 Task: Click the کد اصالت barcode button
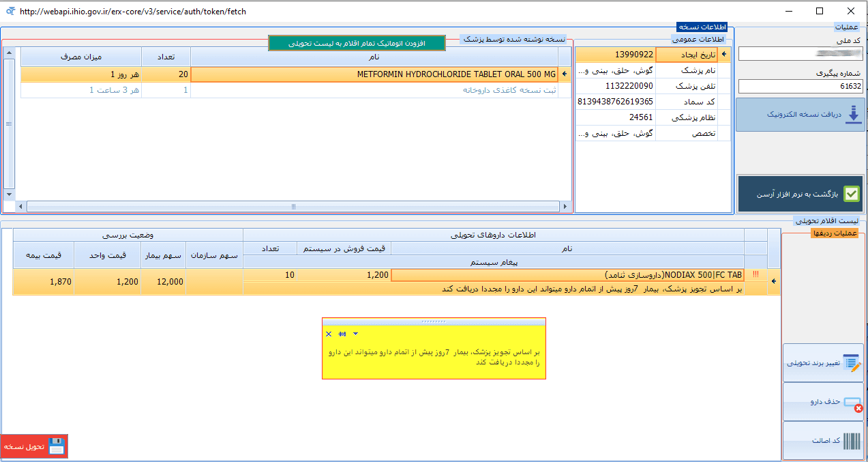click(x=823, y=441)
